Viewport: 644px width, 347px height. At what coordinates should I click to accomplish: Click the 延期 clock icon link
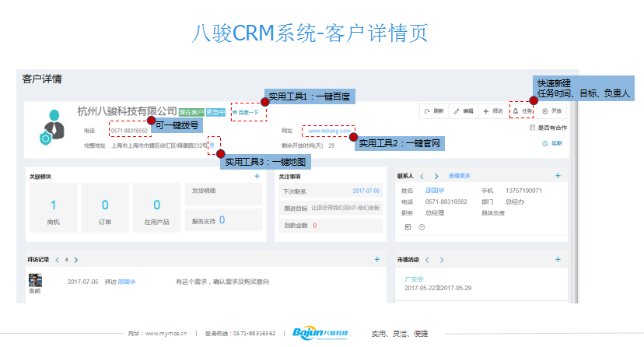(x=551, y=144)
